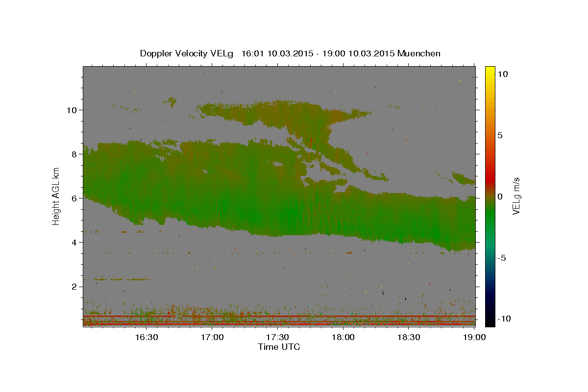This screenshot has width=588, height=392.
Task: Click the 18:30 time tick label
Action: click(x=409, y=338)
